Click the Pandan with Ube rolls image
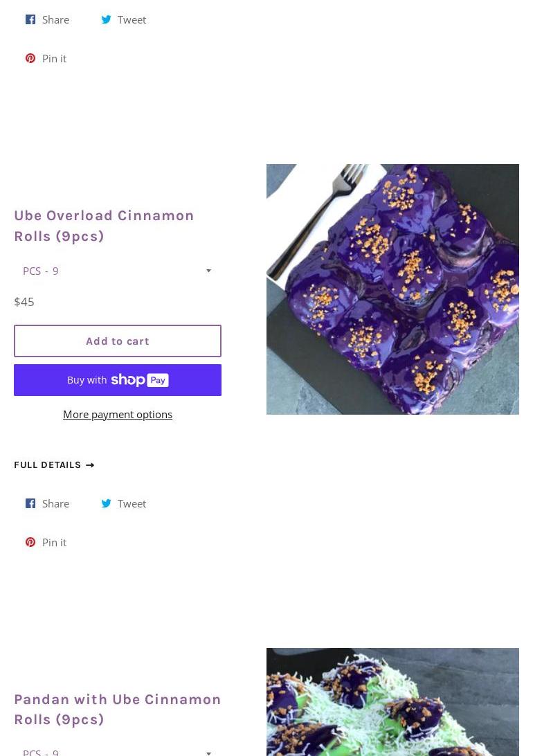 392,702
